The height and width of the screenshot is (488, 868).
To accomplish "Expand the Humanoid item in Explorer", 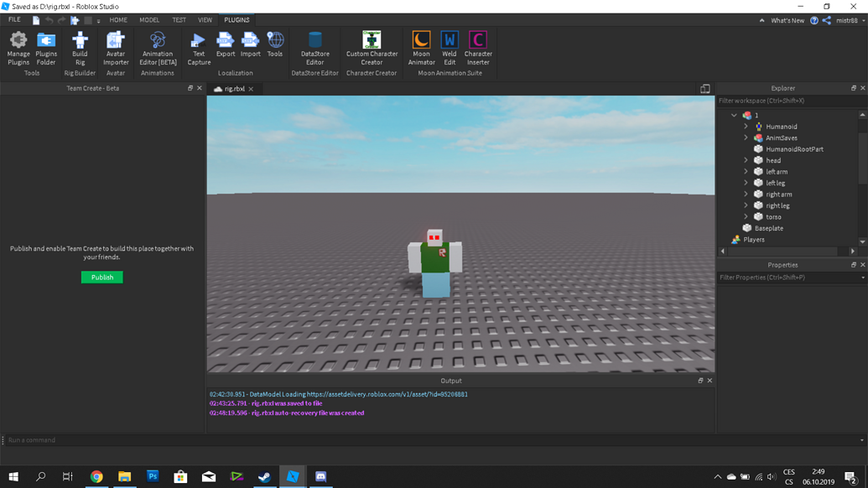I will point(746,126).
